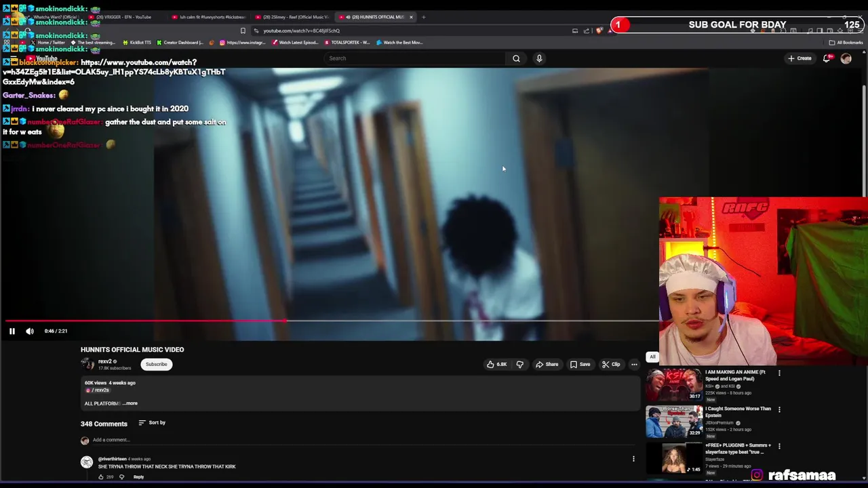Switch to the luh calm fit funnyshorts tab
868x488 pixels.
(x=210, y=17)
